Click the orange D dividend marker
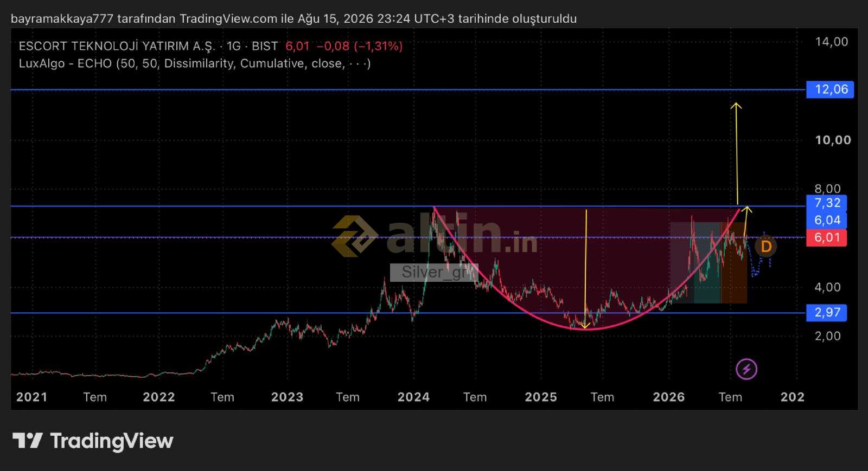 pos(765,247)
